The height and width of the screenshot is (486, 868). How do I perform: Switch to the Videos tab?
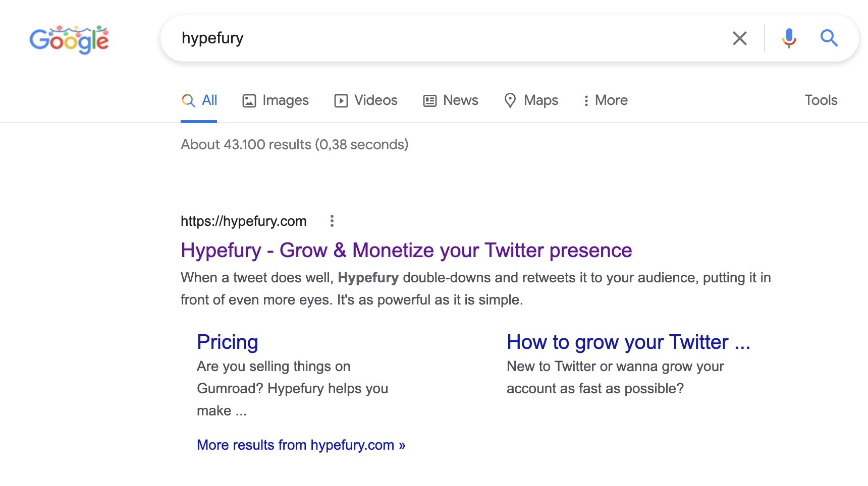(x=366, y=100)
